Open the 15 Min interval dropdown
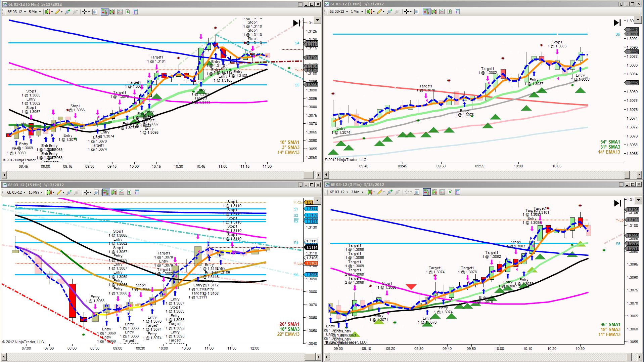This screenshot has height=362, width=644. (36, 192)
